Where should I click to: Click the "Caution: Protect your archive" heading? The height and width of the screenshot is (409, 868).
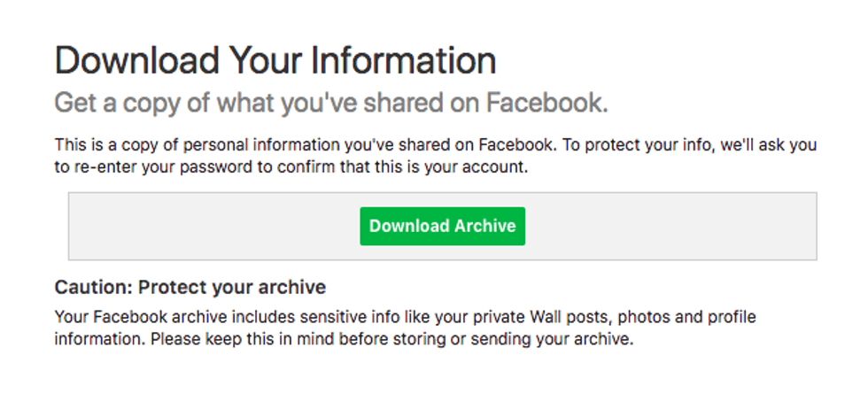(190, 287)
